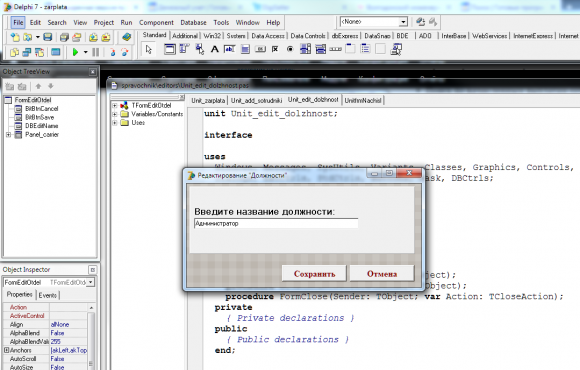This screenshot has width=580, height=370.
Task: Click the Отмена button
Action: (382, 274)
